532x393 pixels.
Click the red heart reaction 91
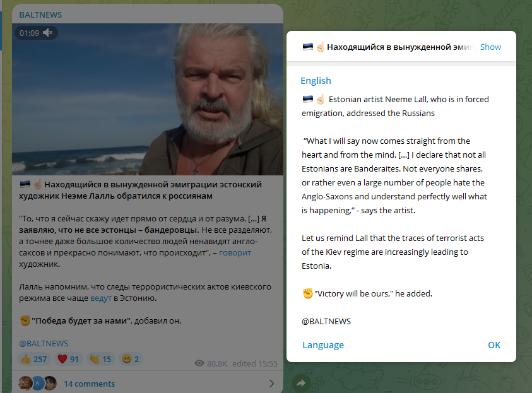(x=68, y=359)
